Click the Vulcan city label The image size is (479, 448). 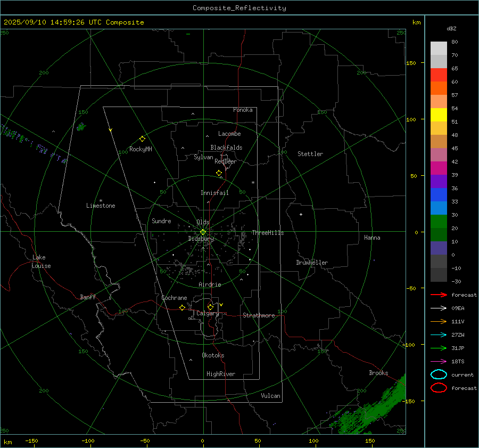click(271, 396)
